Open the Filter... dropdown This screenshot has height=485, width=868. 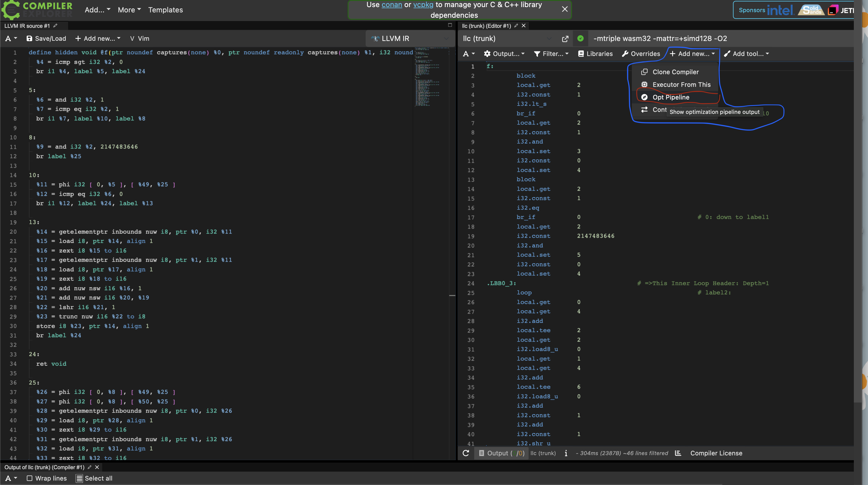pyautogui.click(x=551, y=54)
